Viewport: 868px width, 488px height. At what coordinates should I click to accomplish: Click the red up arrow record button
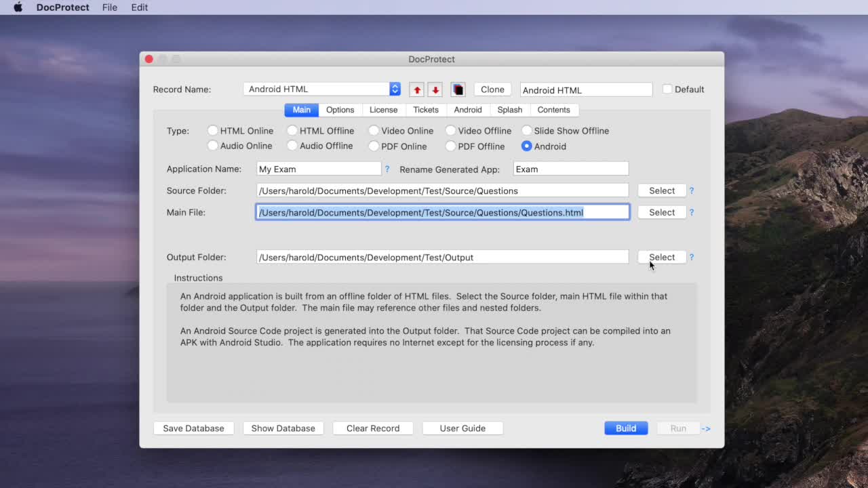point(416,89)
